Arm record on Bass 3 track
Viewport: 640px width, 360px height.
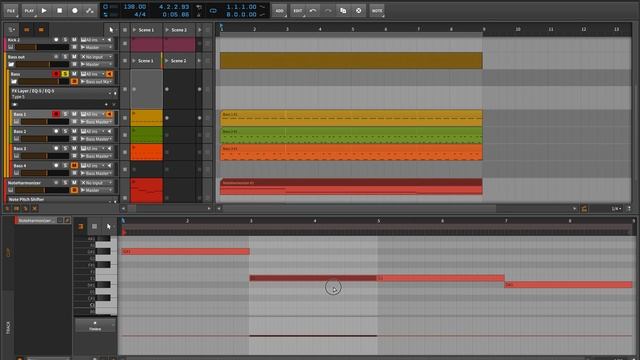click(x=56, y=149)
